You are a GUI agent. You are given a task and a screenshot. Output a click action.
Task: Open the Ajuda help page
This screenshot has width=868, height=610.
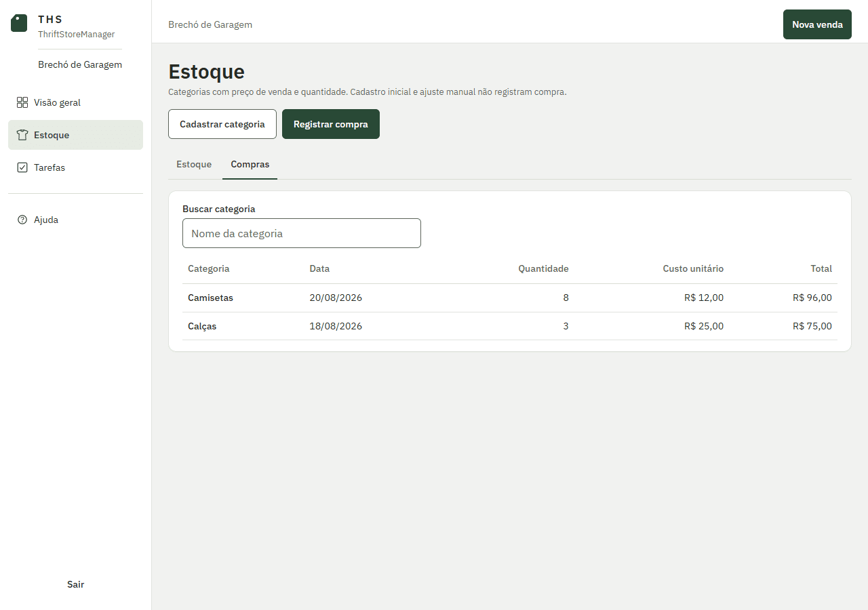pos(75,220)
